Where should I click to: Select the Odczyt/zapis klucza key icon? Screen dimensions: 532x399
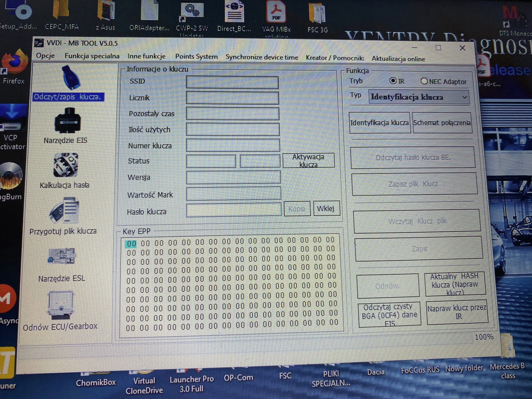(x=71, y=78)
